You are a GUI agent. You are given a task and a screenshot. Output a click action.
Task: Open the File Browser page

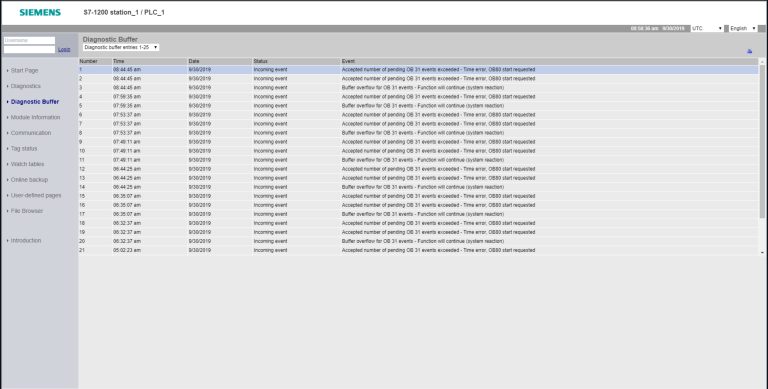pos(27,211)
